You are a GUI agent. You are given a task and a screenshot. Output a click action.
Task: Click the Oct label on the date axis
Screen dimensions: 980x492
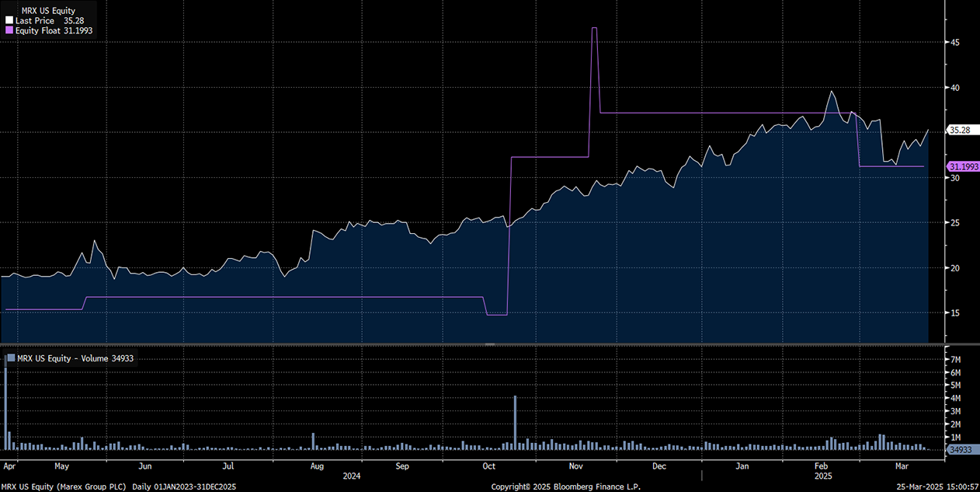pyautogui.click(x=488, y=466)
